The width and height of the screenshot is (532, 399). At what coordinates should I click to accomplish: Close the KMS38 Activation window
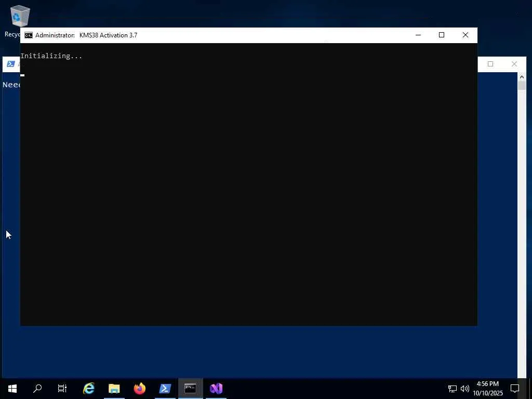point(465,35)
